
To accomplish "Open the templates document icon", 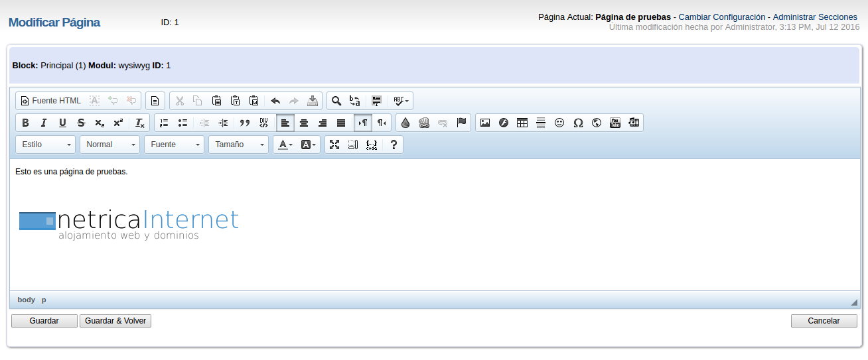I will click(155, 101).
